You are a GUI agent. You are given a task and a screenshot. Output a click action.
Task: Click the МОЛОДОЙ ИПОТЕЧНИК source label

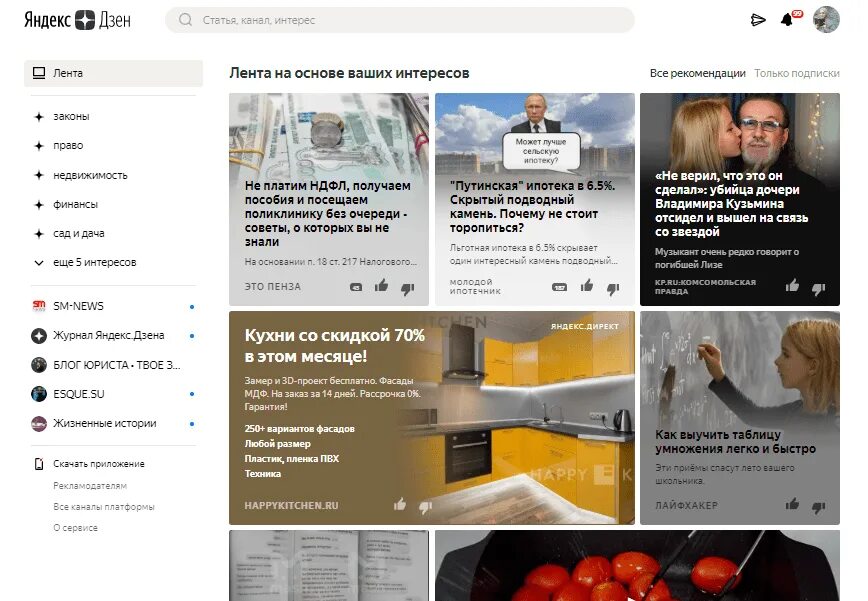[x=475, y=287]
